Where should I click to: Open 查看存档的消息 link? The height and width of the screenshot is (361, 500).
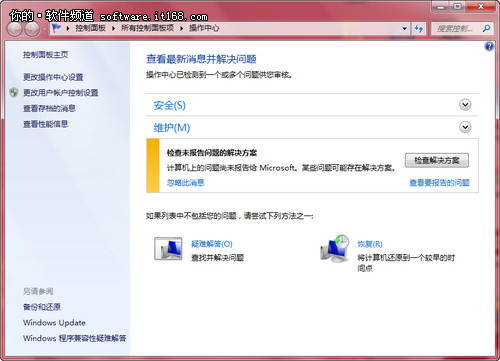click(49, 108)
